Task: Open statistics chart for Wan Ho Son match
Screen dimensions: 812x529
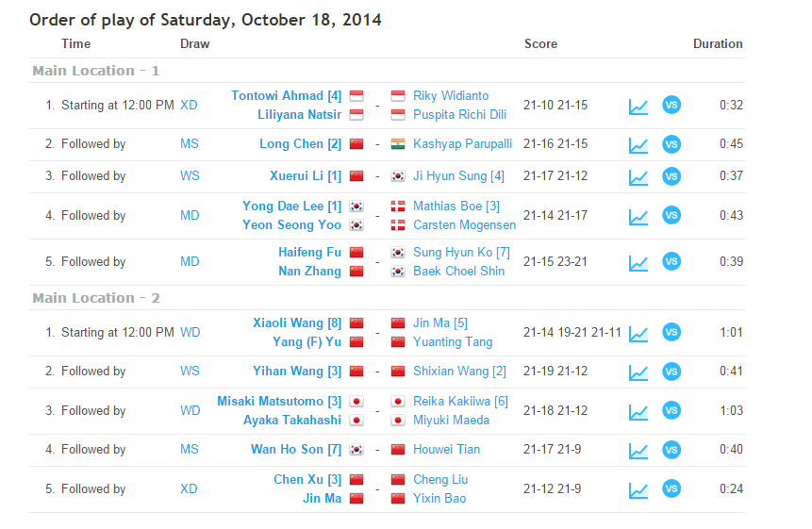Action: (638, 450)
